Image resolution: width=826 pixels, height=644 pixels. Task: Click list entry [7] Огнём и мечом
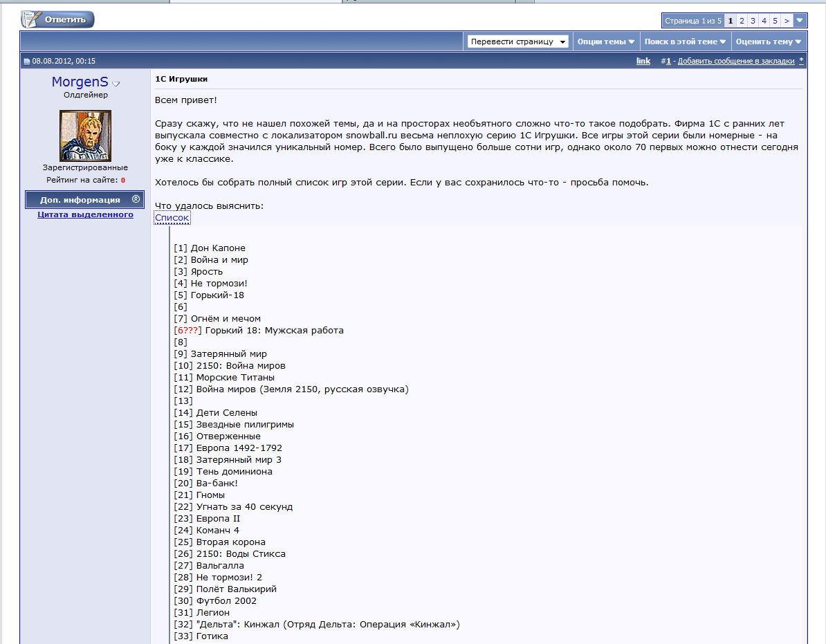pyautogui.click(x=217, y=319)
